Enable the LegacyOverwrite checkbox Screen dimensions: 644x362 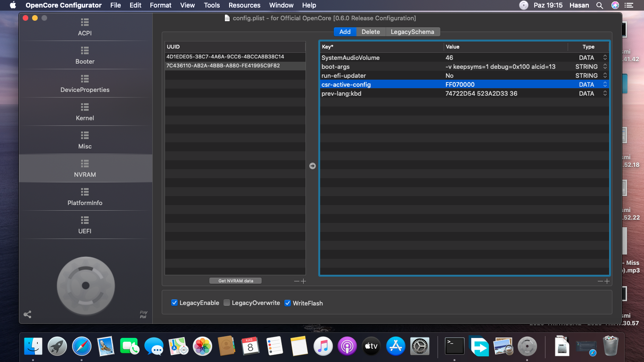[227, 303]
